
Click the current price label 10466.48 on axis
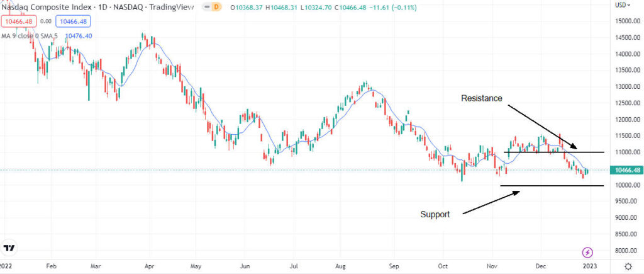click(626, 170)
